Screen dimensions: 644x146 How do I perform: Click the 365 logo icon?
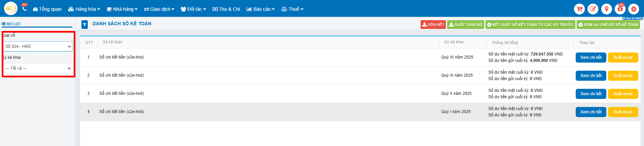click(10, 8)
